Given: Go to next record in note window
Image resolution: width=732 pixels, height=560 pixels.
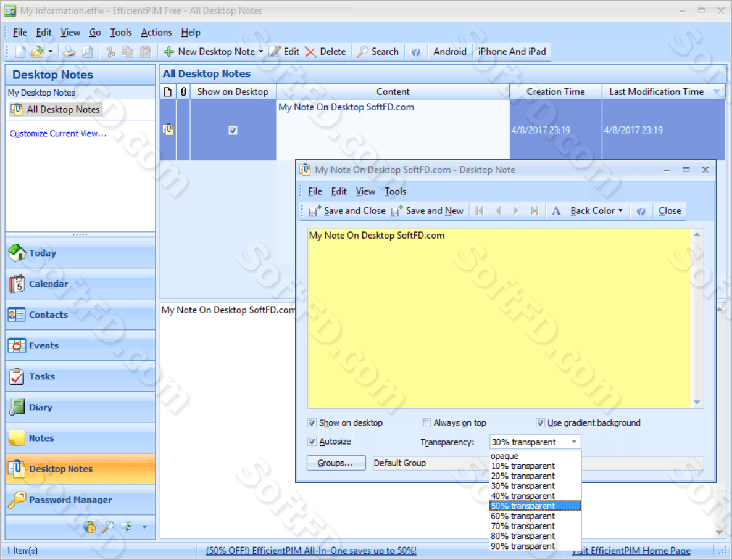Looking at the screenshot, I should tap(516, 211).
